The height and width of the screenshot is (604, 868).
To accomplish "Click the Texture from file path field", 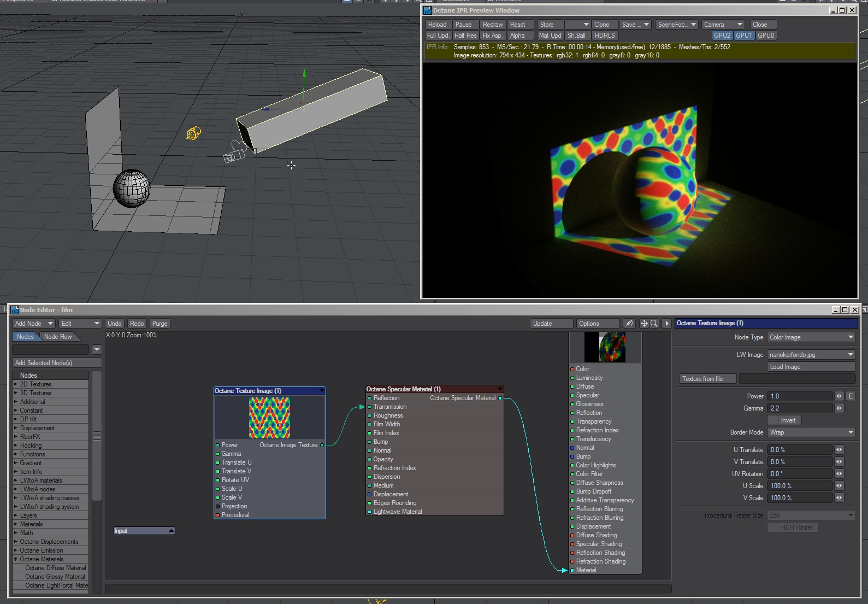I will (x=797, y=379).
